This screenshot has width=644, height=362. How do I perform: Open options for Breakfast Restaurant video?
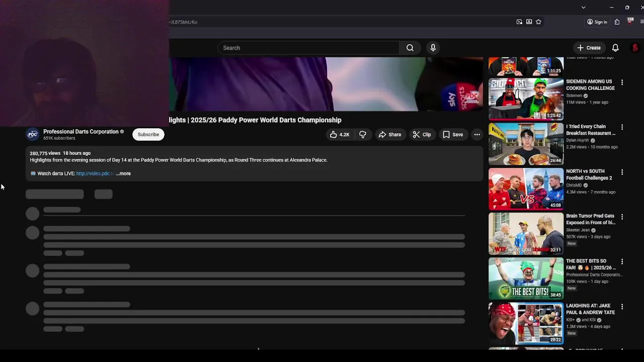(x=622, y=127)
